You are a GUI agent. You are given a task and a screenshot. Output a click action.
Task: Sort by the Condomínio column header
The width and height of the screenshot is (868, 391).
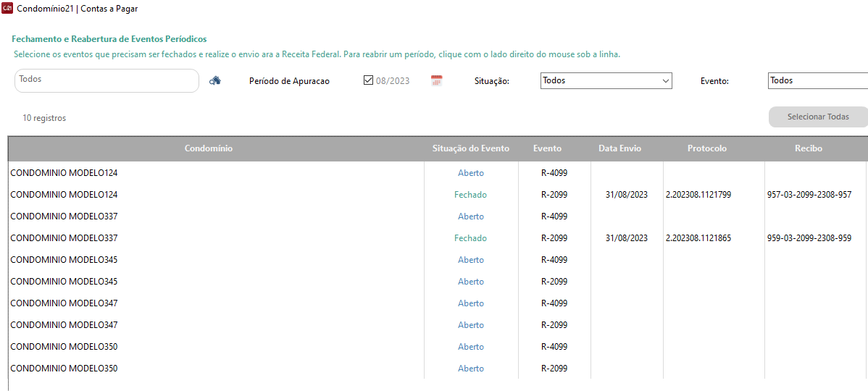pyautogui.click(x=208, y=148)
